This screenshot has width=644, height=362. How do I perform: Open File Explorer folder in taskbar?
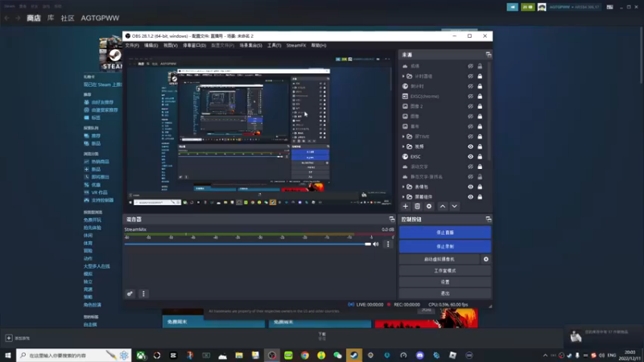(239, 356)
